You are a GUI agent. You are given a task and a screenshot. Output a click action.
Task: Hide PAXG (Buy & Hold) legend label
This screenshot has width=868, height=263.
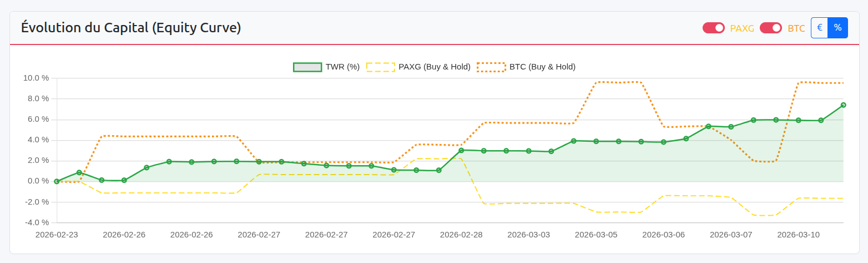434,67
